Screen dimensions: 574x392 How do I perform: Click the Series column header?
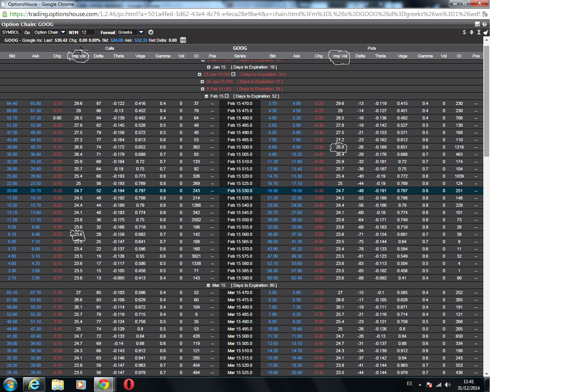coord(240,56)
